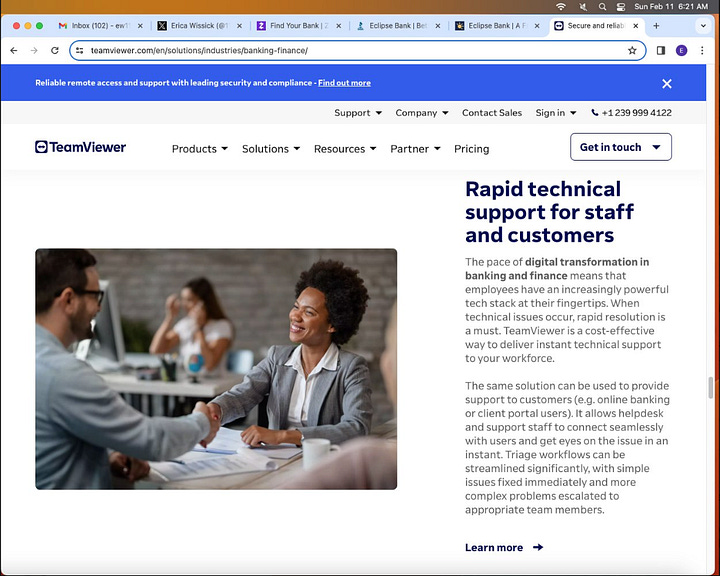720x576 pixels.
Task: Open a new browser tab
Action: (x=656, y=26)
